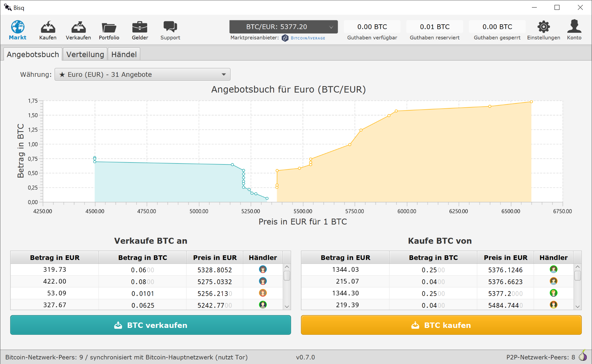Click scrollbar thumb of sell offers table
The height and width of the screenshot is (364, 592).
287,275
